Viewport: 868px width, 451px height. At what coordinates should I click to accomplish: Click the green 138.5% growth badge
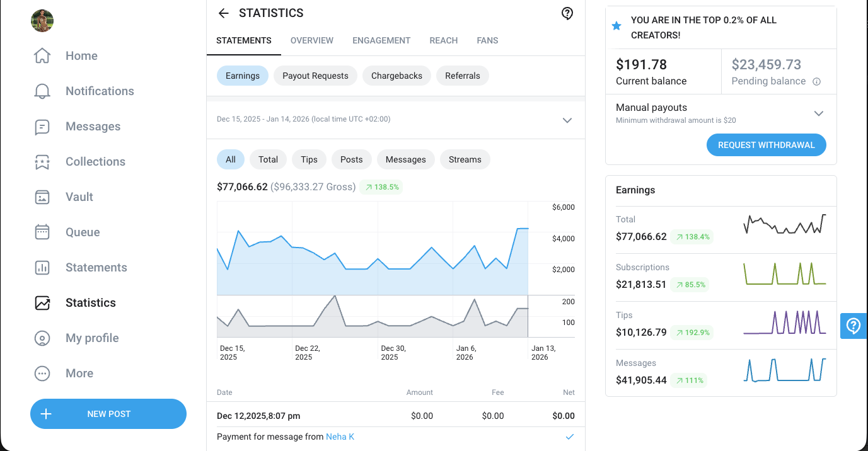coord(381,187)
